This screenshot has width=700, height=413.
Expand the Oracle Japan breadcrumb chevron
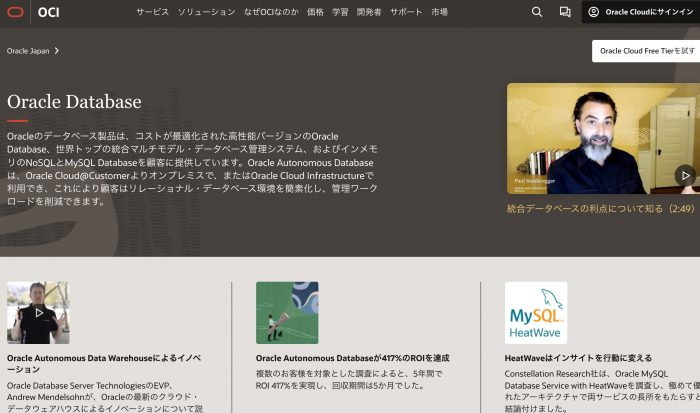(x=57, y=50)
